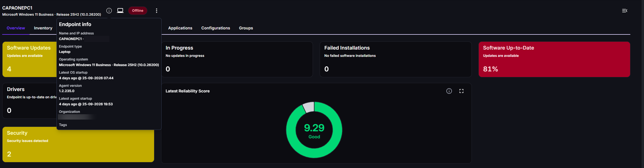Click the Latest OS startup timestamp
This screenshot has height=168, width=644.
click(x=86, y=78)
